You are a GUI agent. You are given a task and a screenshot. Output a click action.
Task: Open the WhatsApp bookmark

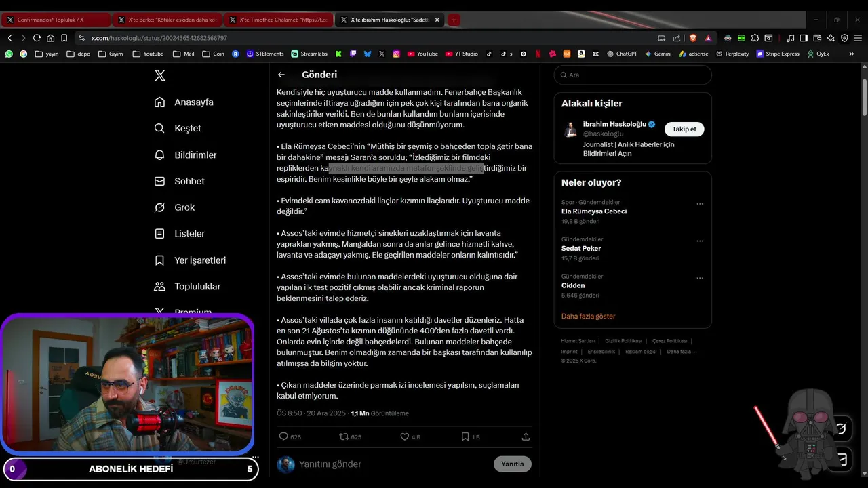[9, 54]
